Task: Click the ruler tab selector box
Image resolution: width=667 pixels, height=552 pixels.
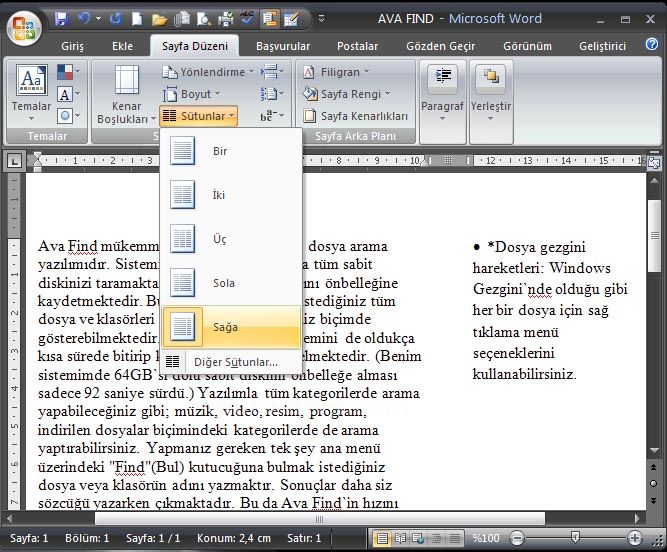Action: (x=14, y=161)
